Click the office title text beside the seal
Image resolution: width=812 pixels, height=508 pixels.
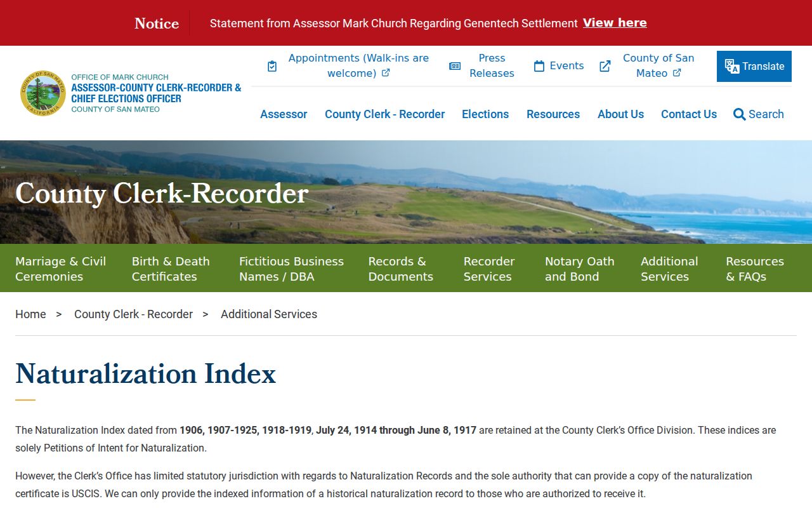(156, 93)
